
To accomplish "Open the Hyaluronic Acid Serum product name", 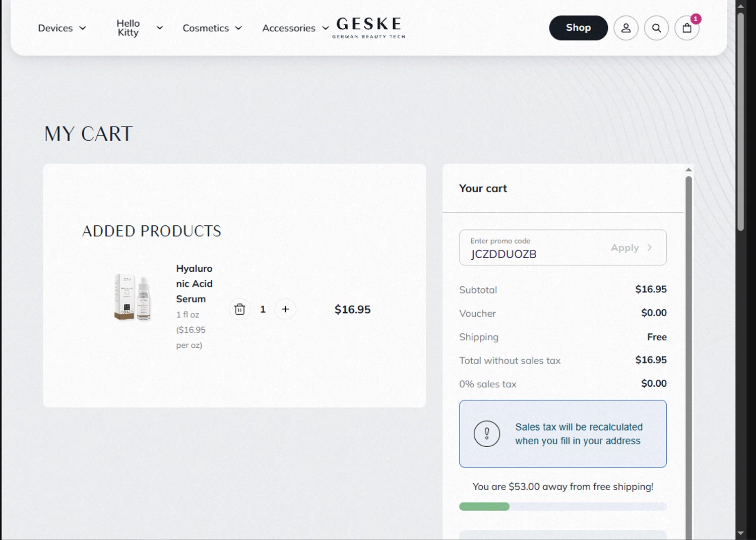I will click(x=194, y=283).
